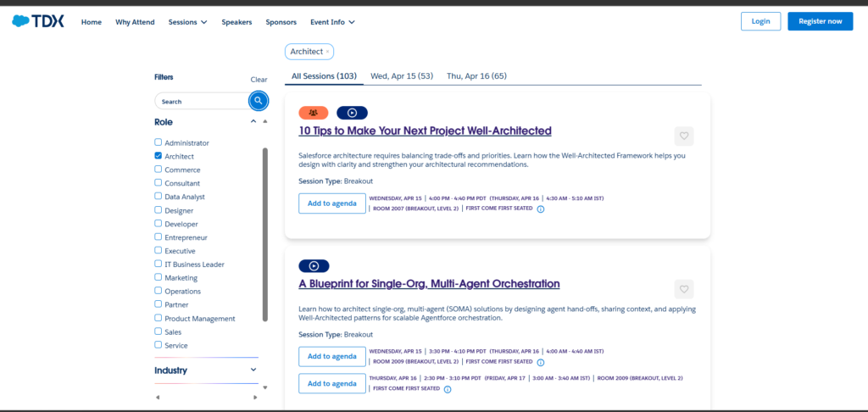This screenshot has height=412, width=868.
Task: Expand the Industry filter section
Action: pos(253,370)
